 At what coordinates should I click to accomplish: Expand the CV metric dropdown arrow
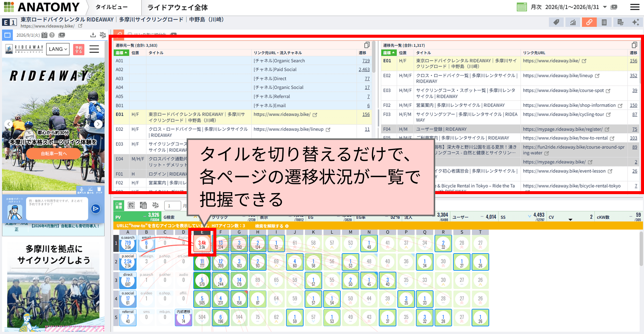tap(570, 220)
